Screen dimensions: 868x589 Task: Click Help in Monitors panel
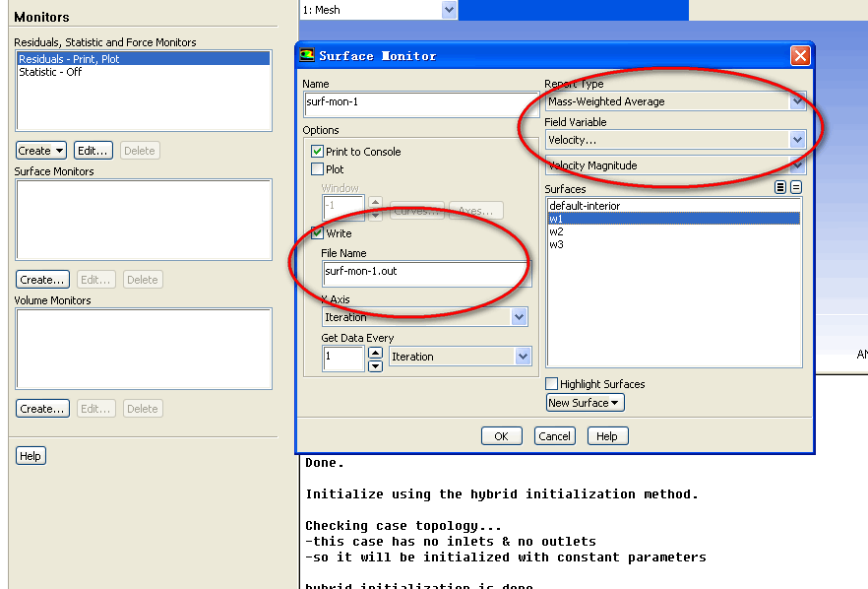coord(31,456)
